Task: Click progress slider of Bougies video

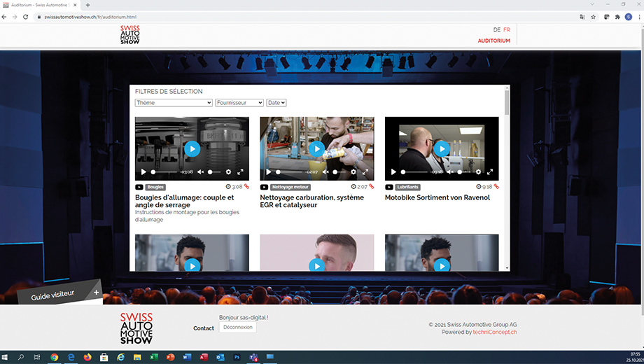Action: 164,171
